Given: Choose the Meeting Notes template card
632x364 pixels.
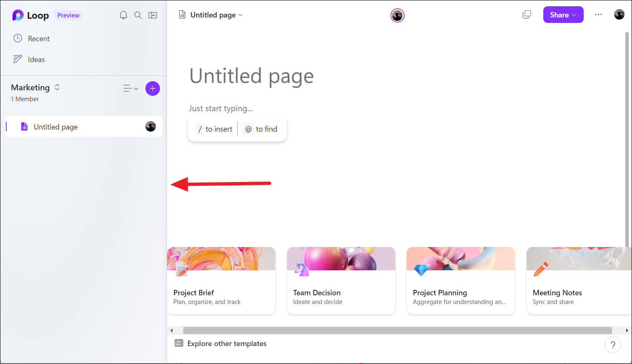Looking at the screenshot, I should tap(579, 281).
